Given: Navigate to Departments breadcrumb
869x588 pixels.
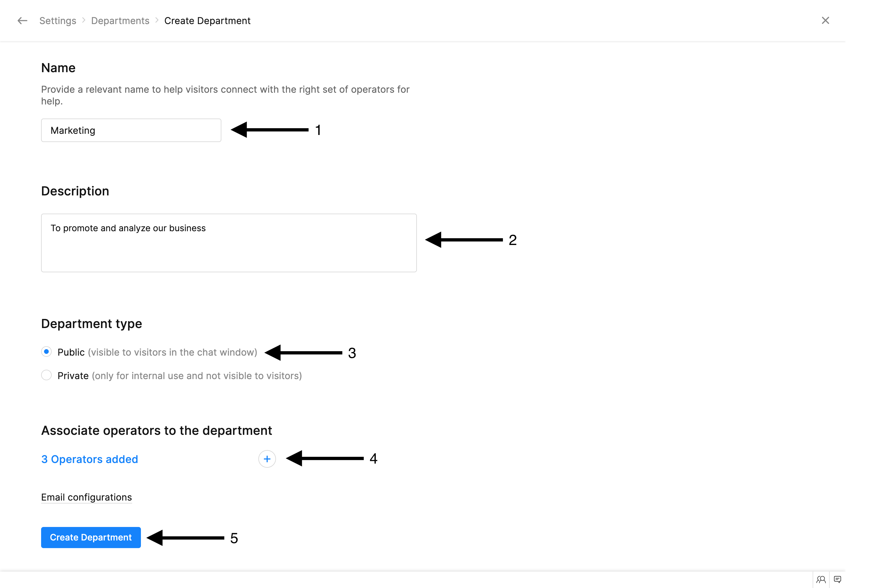Looking at the screenshot, I should coord(120,21).
